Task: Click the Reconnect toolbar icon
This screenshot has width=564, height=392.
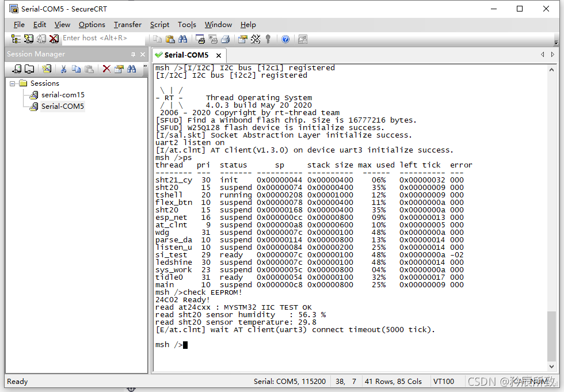Action: [41, 39]
